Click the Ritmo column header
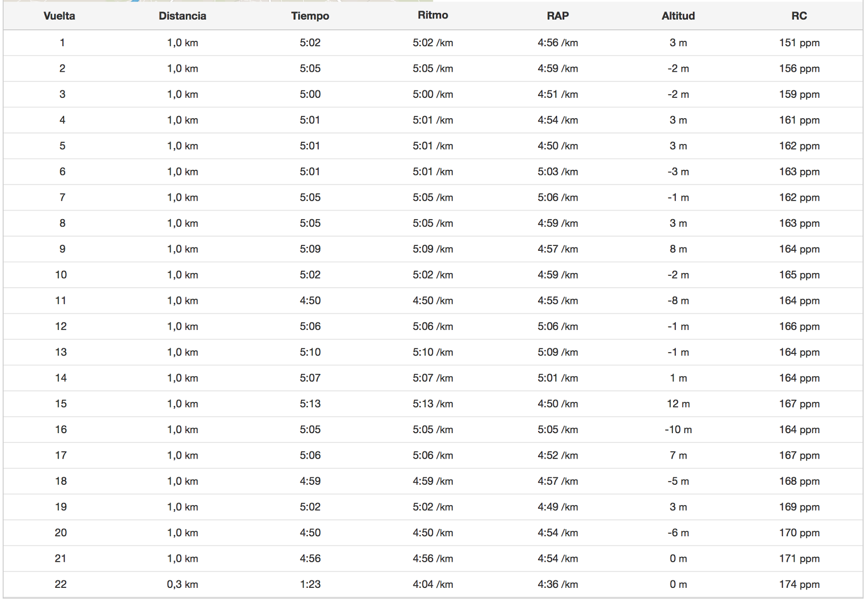This screenshot has height=603, width=868. point(432,15)
